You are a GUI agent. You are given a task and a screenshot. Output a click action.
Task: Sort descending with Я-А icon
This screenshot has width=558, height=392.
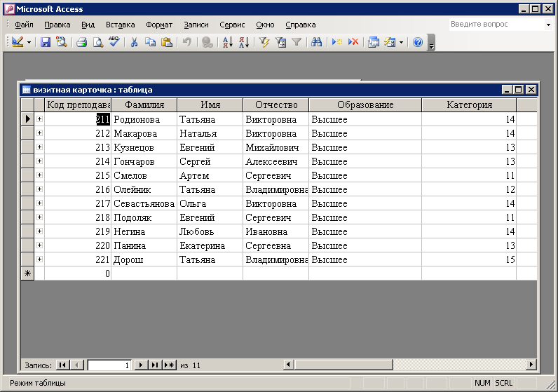coord(244,42)
